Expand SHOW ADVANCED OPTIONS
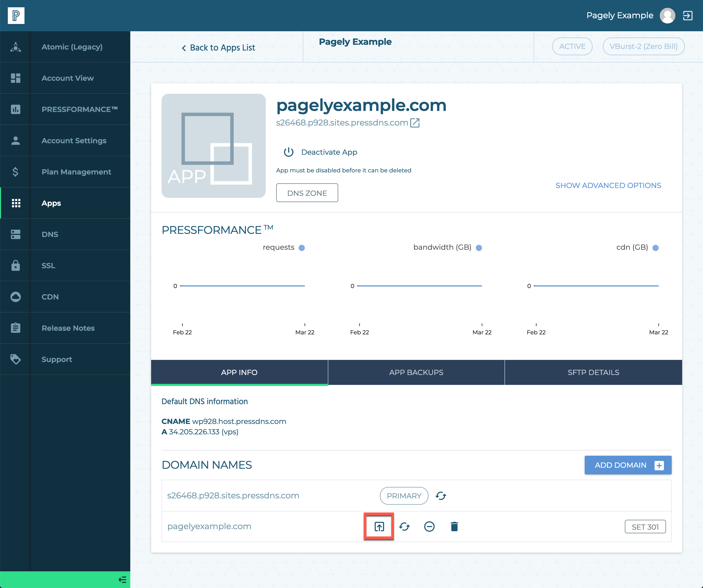This screenshot has width=703, height=588. [x=608, y=185]
